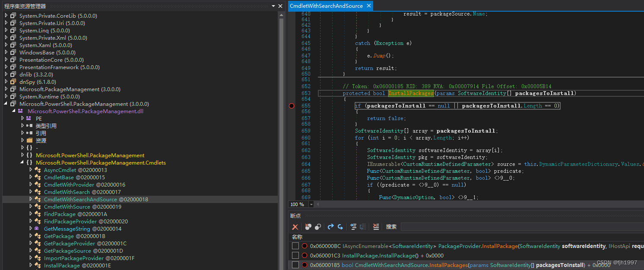Click the first blue arrow icon in breakpoints toolbar
Image resolution: width=644 pixels, height=270 pixels.
(331, 227)
